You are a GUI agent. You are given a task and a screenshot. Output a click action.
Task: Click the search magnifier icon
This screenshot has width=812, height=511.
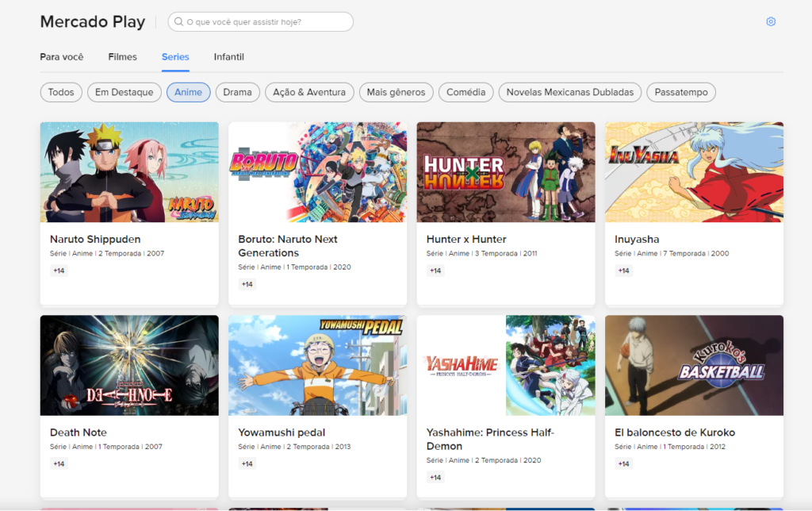point(179,22)
